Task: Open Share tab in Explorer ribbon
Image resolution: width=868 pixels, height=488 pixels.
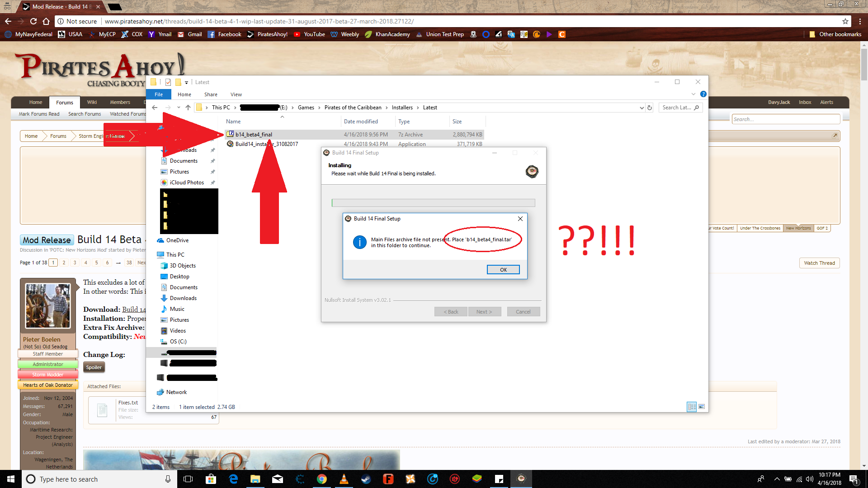Action: pos(211,94)
